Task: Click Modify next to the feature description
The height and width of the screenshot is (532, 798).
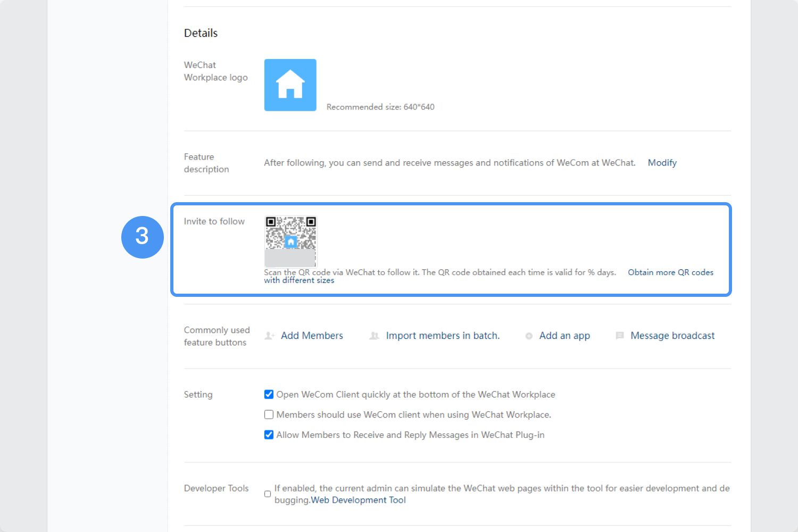Action: 662,162
